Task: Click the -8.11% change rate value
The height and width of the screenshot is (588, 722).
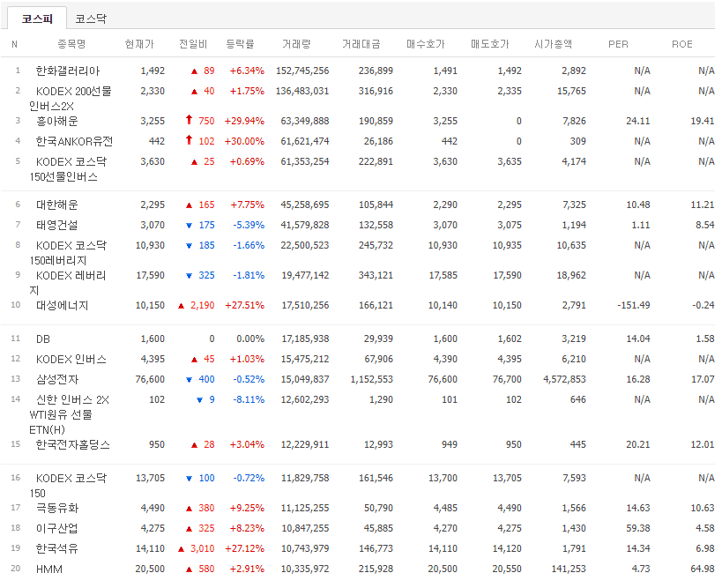Action: [249, 399]
